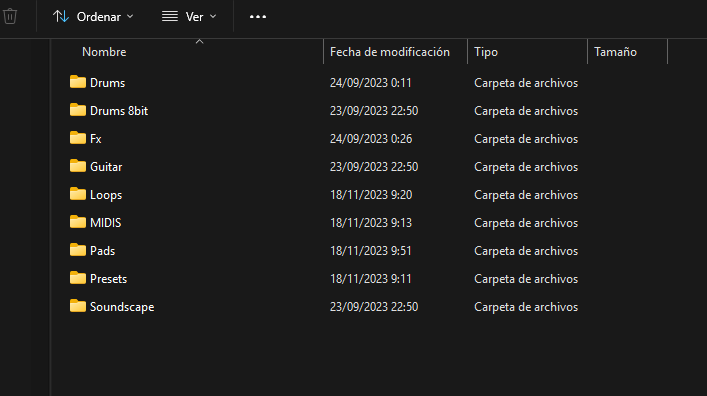Open the three-dots more options menu
The width and height of the screenshot is (707, 396).
pyautogui.click(x=258, y=17)
